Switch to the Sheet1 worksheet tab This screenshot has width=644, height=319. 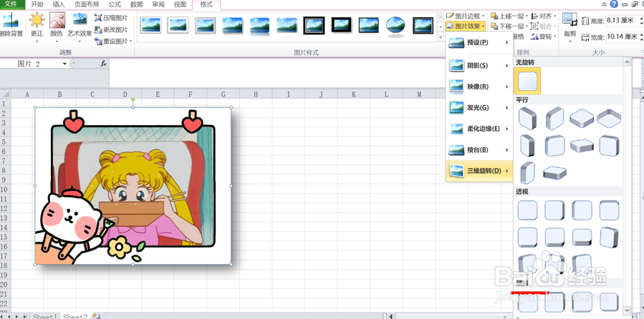[45, 316]
